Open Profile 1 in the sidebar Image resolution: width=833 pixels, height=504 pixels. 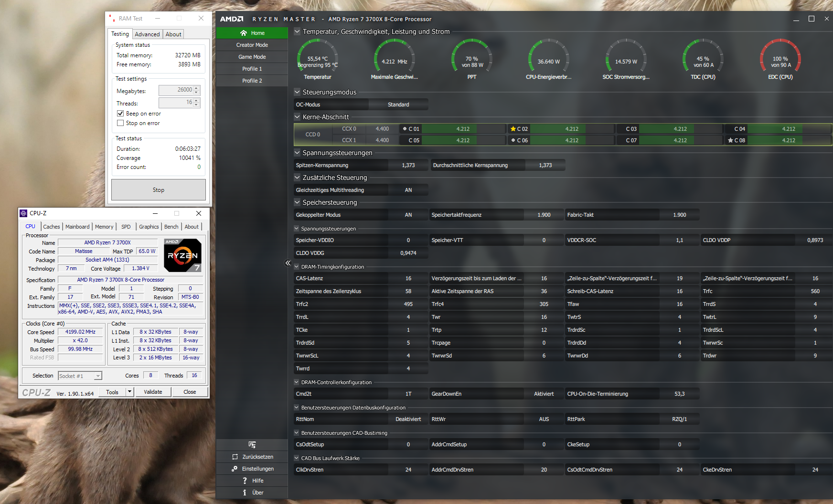pos(252,69)
